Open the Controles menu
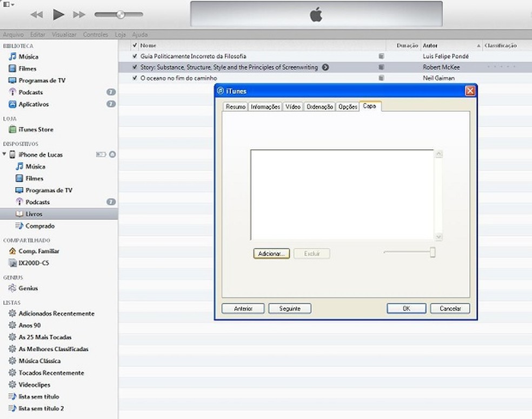The height and width of the screenshot is (419, 532). (x=95, y=34)
